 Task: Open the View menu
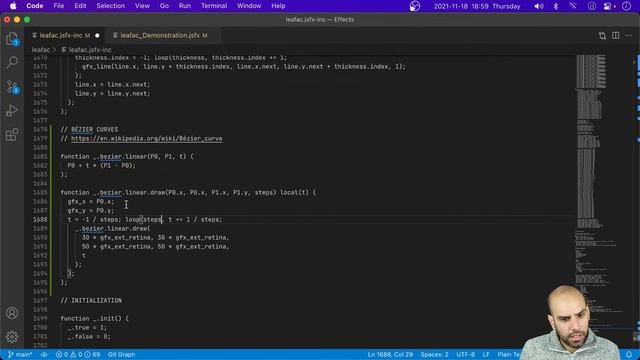point(142,6)
